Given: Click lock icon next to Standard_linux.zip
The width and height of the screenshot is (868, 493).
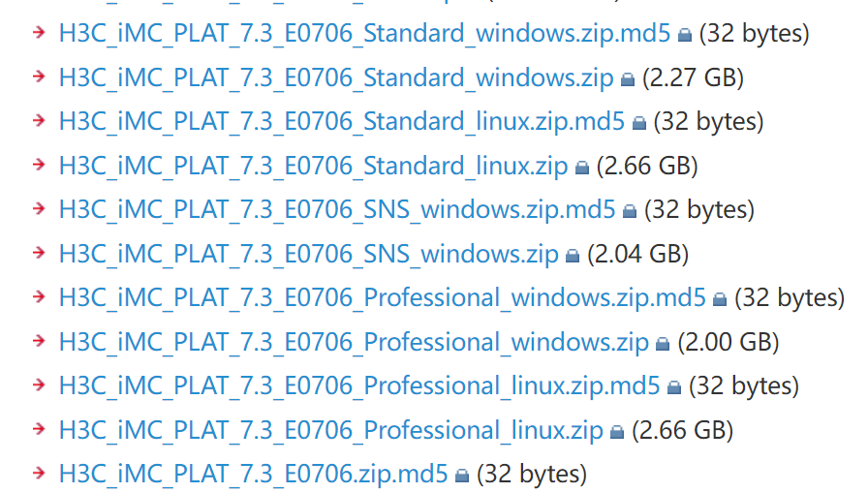Looking at the screenshot, I should point(582,169).
